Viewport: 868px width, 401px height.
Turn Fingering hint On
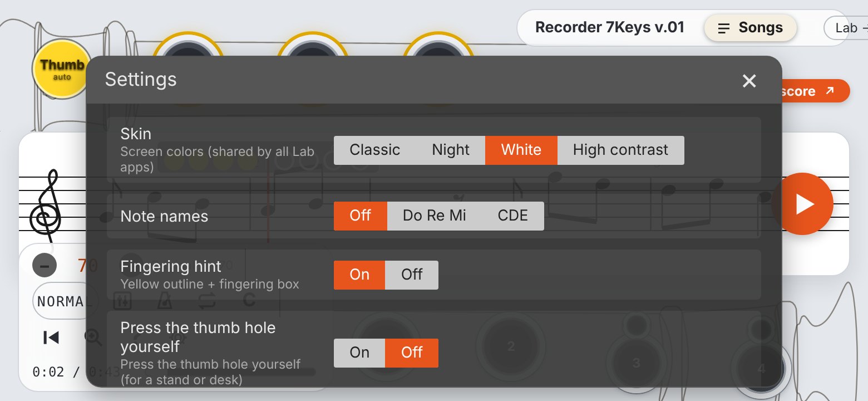(x=359, y=275)
